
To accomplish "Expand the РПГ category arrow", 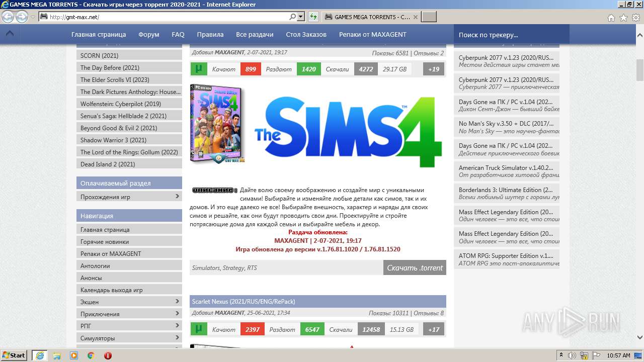I will click(177, 325).
